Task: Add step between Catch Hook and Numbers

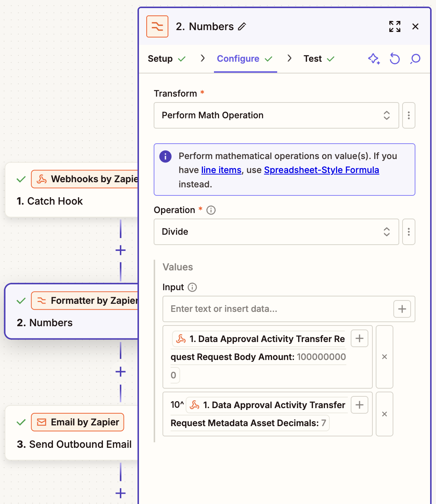Action: [x=121, y=251]
